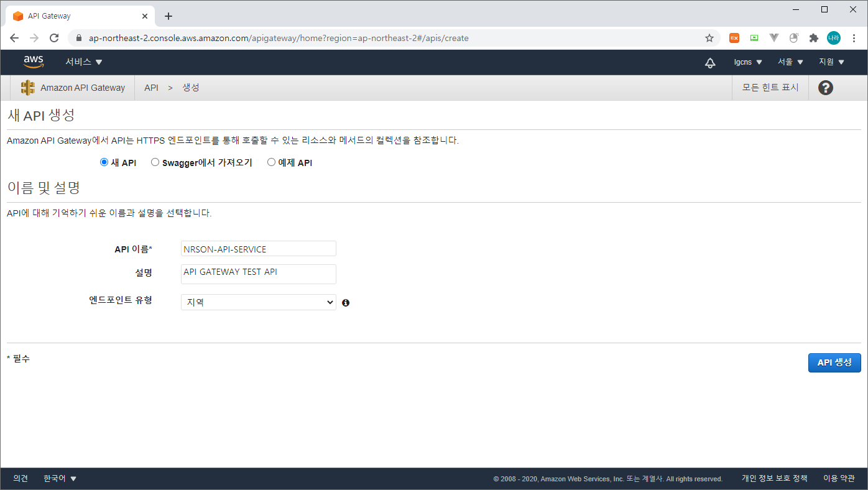Open the 한국어 language selector

tap(60, 479)
